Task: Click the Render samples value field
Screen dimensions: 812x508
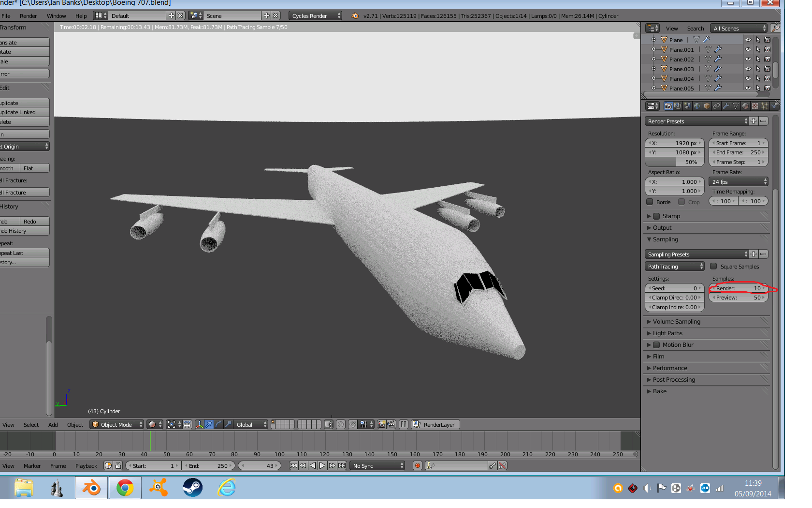Action: (x=739, y=288)
